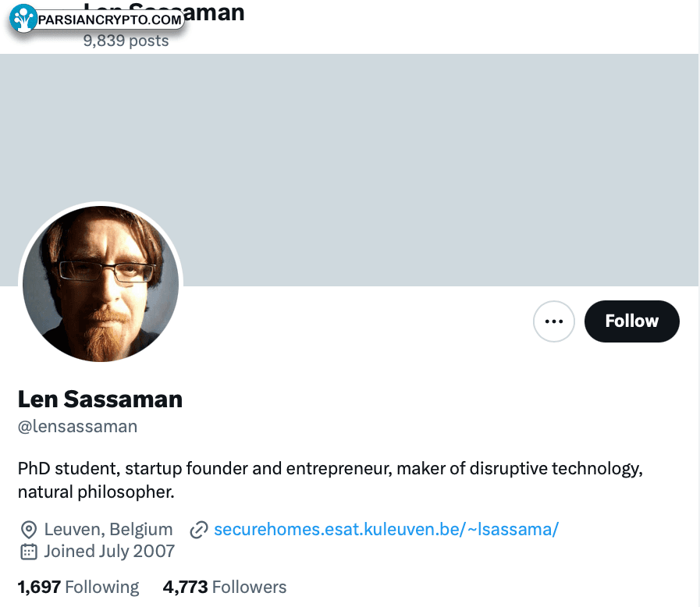Open the three-dot more options menu
Screen dimensions: 700x607
[554, 321]
